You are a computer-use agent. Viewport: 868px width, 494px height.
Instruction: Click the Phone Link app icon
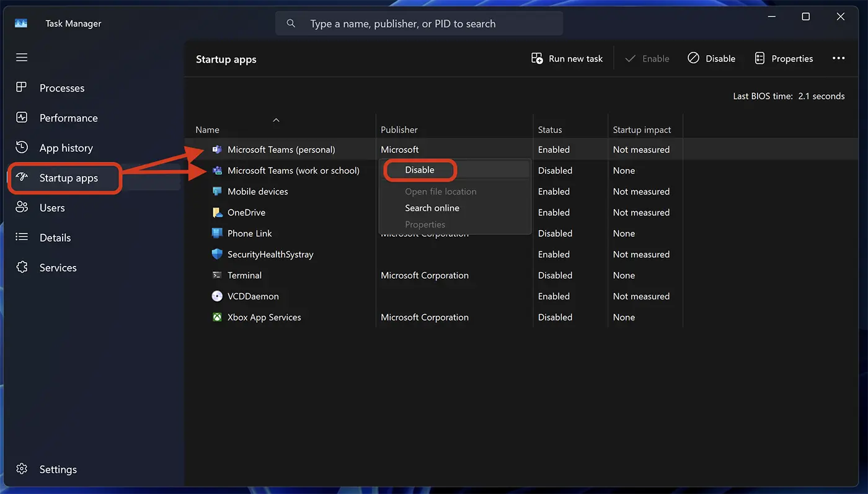coord(217,233)
